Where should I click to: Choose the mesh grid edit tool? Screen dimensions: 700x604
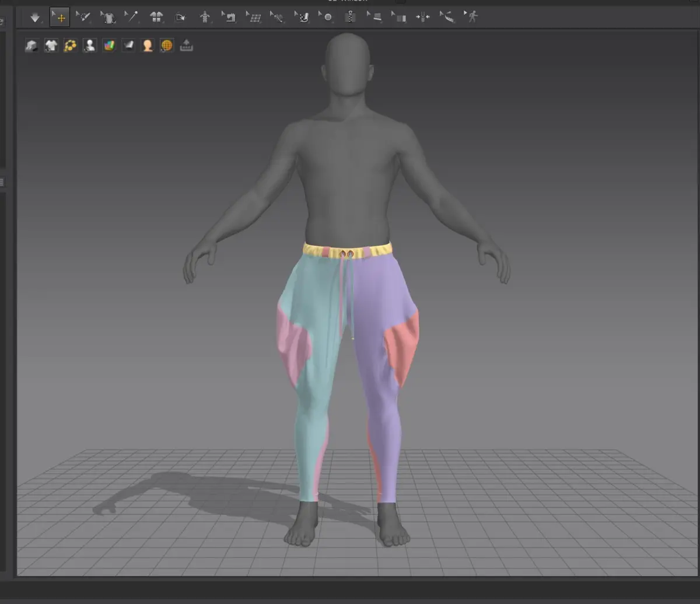pyautogui.click(x=254, y=18)
